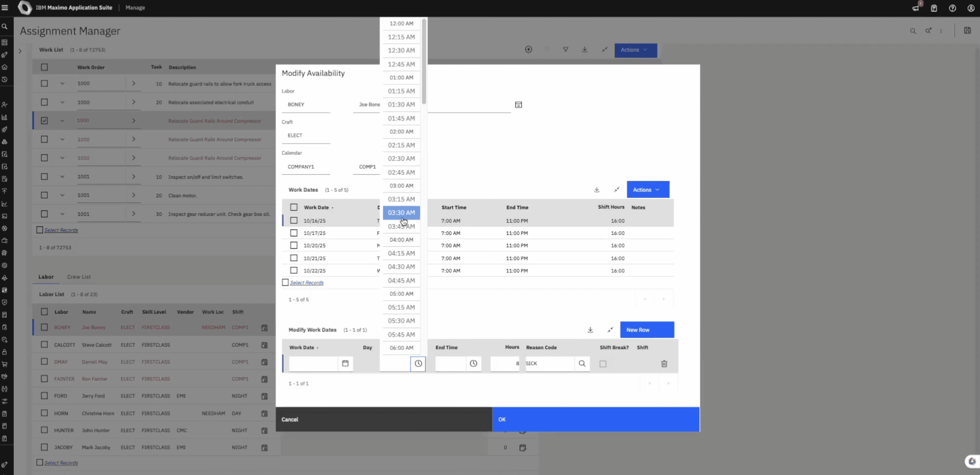
Task: Check the Work Dates select-all header checkbox
Action: (294, 207)
